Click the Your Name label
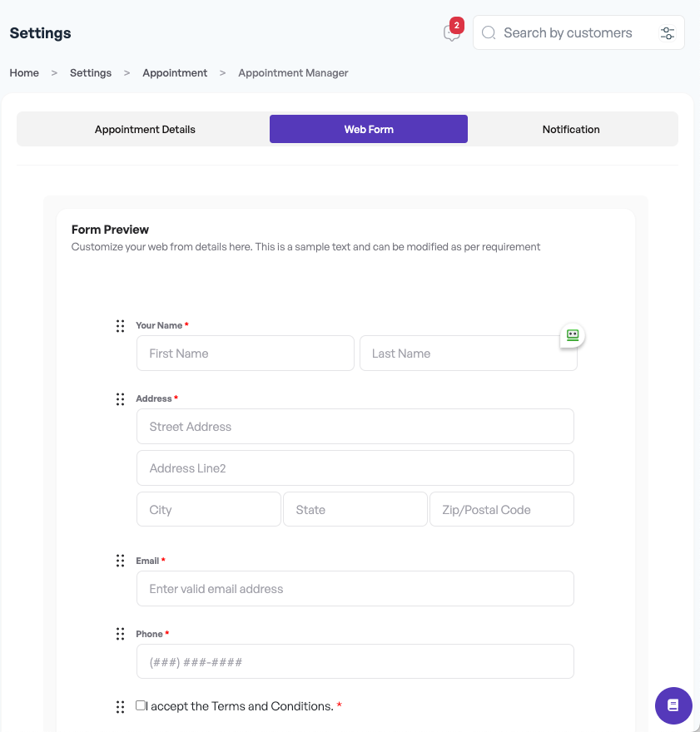 [159, 325]
